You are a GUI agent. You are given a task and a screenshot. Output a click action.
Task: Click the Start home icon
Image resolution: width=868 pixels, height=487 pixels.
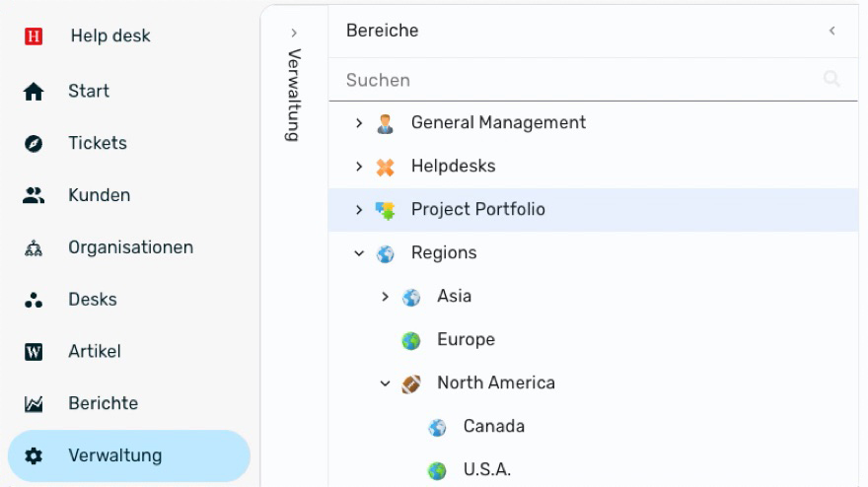[x=33, y=92]
